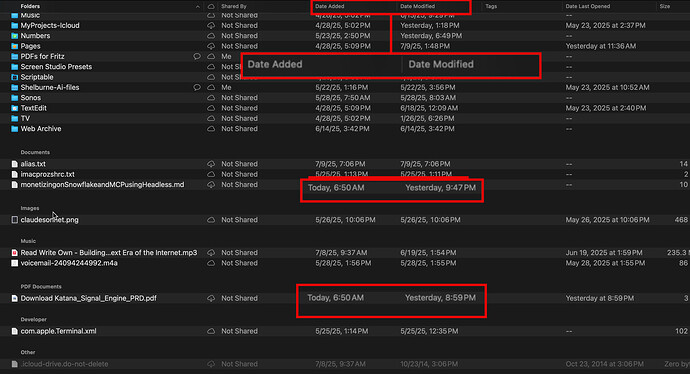Select monetizingonSnowflakeandMCPusingHeadless.md file name
690x374 pixels.
[103, 185]
